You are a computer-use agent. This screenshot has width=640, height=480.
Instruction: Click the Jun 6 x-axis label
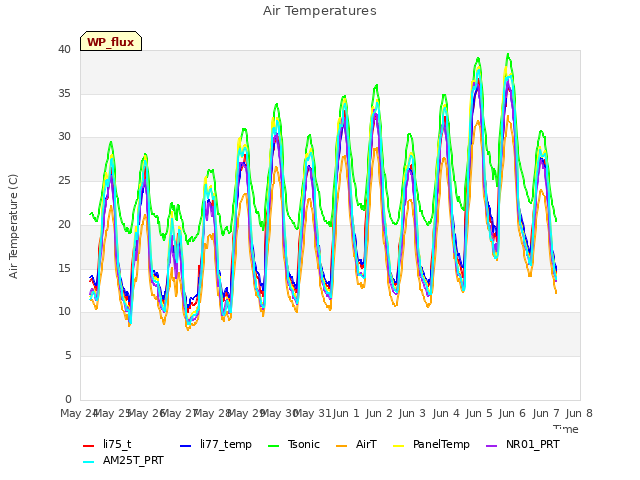tap(512, 413)
